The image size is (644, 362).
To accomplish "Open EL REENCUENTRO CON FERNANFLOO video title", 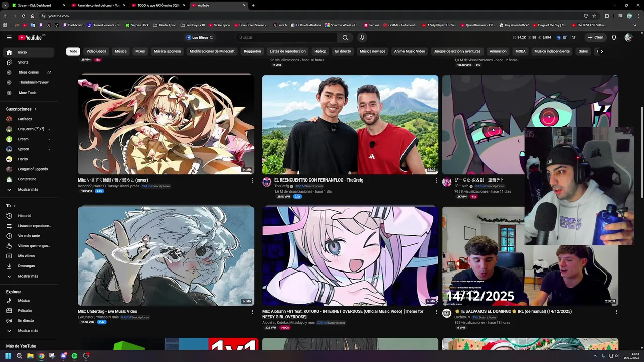I will pos(318,180).
